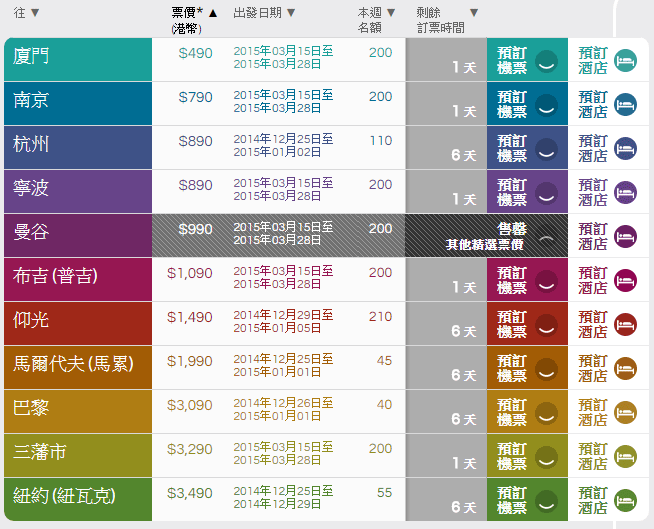Sort by destination using 往 arrow

coord(35,13)
